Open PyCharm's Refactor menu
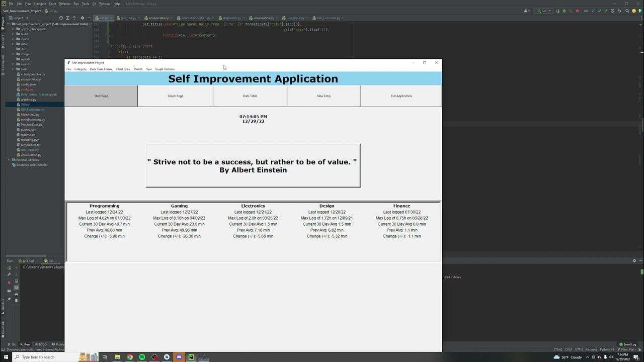 pyautogui.click(x=65, y=4)
